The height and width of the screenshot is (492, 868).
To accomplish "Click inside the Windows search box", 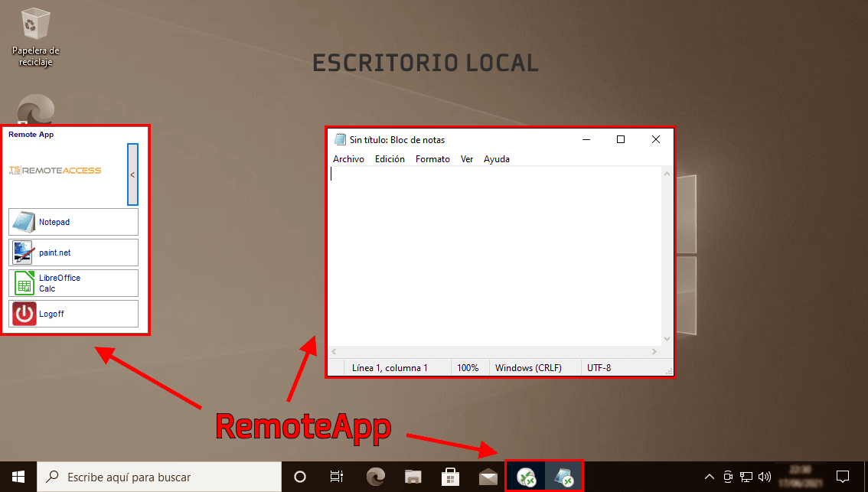I will 153,476.
